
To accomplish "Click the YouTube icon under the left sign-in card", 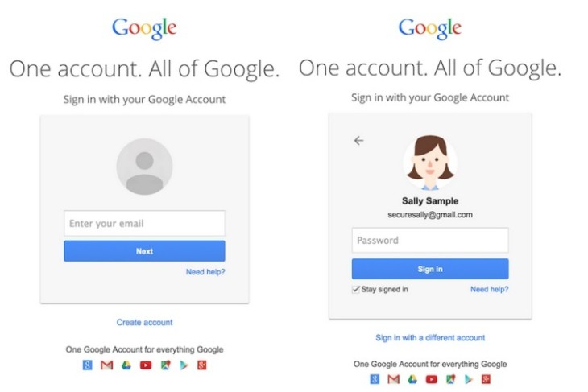I will click(x=146, y=365).
